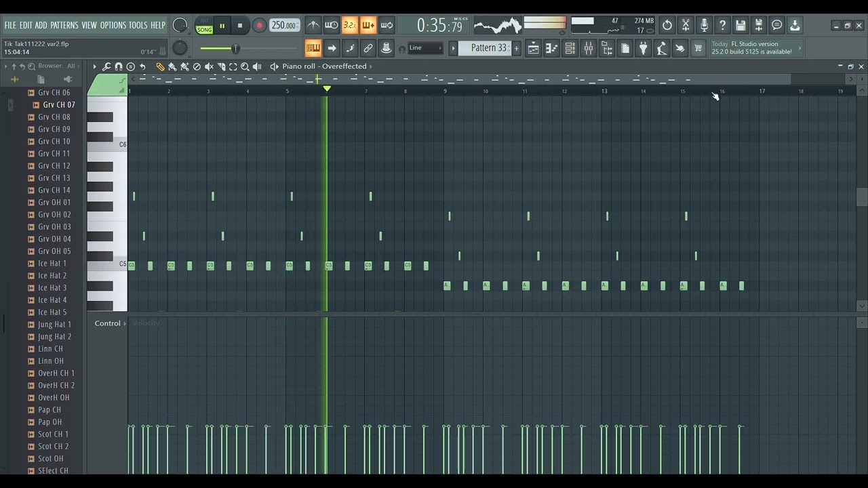
Task: Open the Channel rack view icon
Action: click(x=570, y=48)
